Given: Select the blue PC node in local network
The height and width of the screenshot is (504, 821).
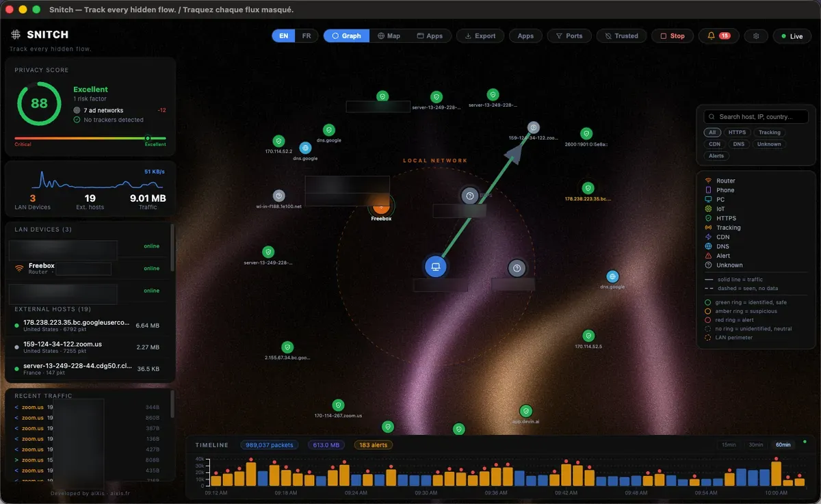Looking at the screenshot, I should (x=435, y=267).
